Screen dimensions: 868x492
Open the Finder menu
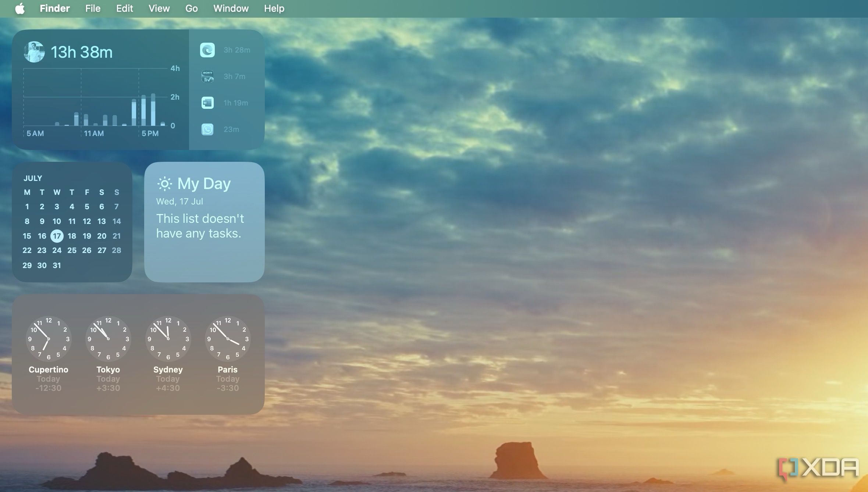pos(55,8)
